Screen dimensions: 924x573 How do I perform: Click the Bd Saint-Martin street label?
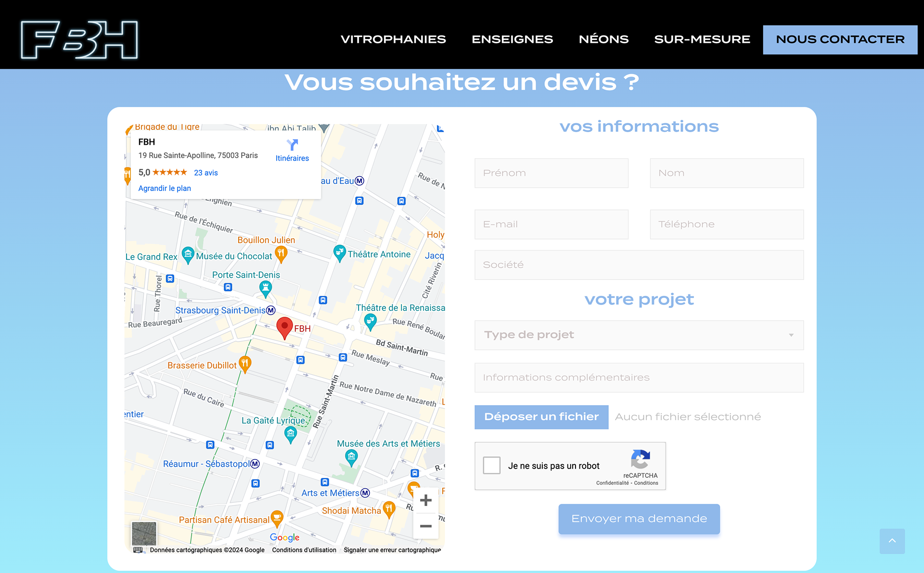click(x=402, y=347)
